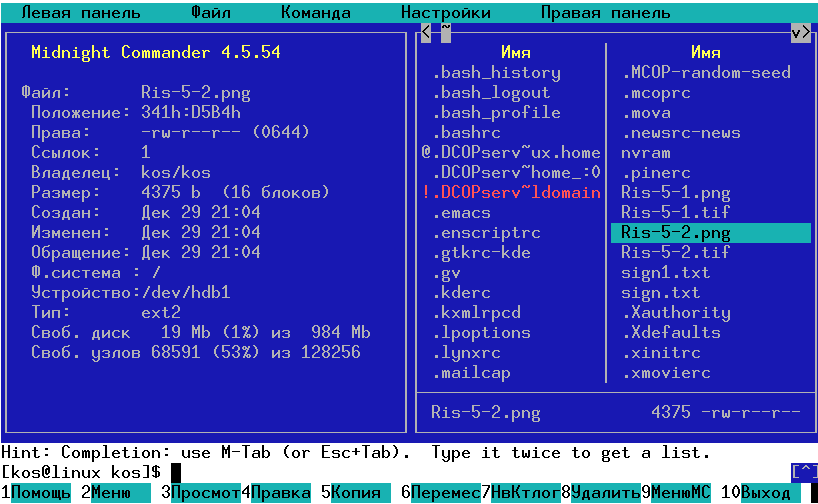818x504 pixels.
Task: Click the left column Имя header
Action: point(515,52)
